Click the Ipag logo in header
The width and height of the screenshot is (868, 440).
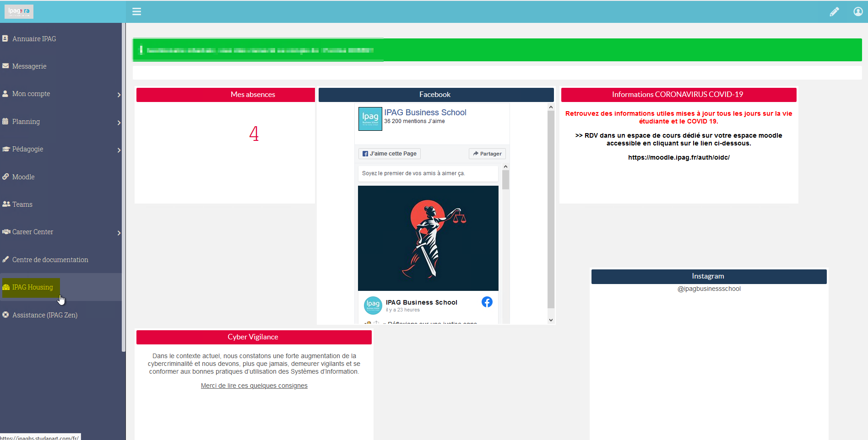tap(19, 11)
